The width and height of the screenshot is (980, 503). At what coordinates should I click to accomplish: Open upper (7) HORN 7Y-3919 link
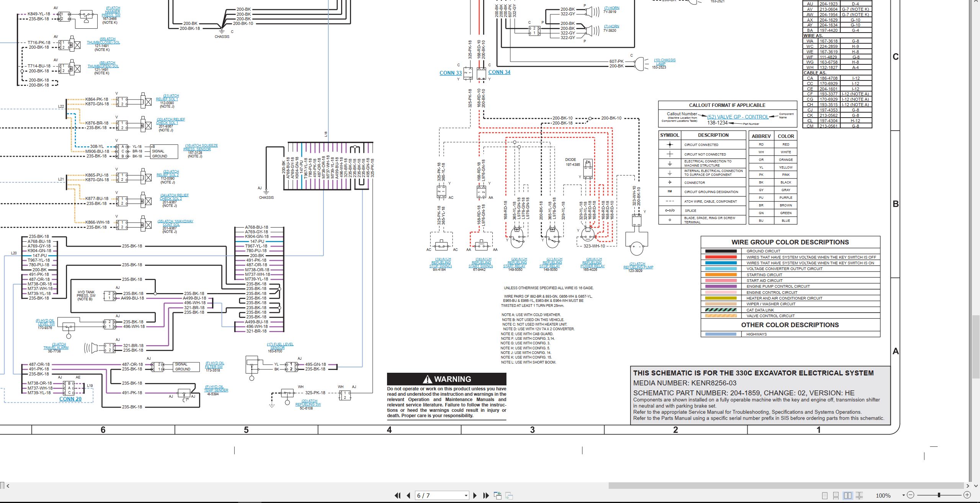[612, 8]
